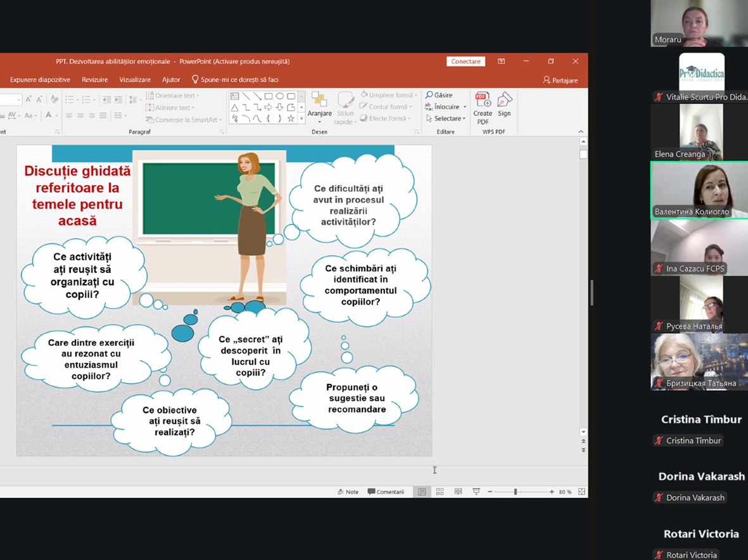Collapse the ribbon with the chevron
748x560 pixels.
[x=581, y=132]
